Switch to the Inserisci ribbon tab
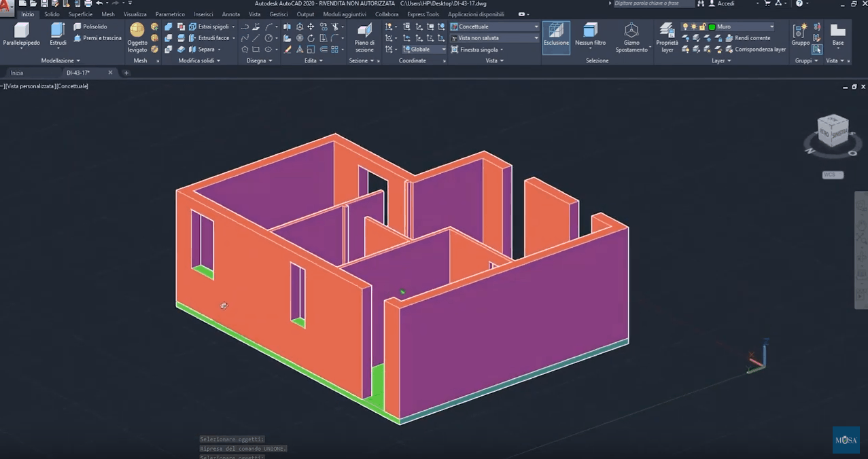Screen dimensions: 868x459 [203, 14]
